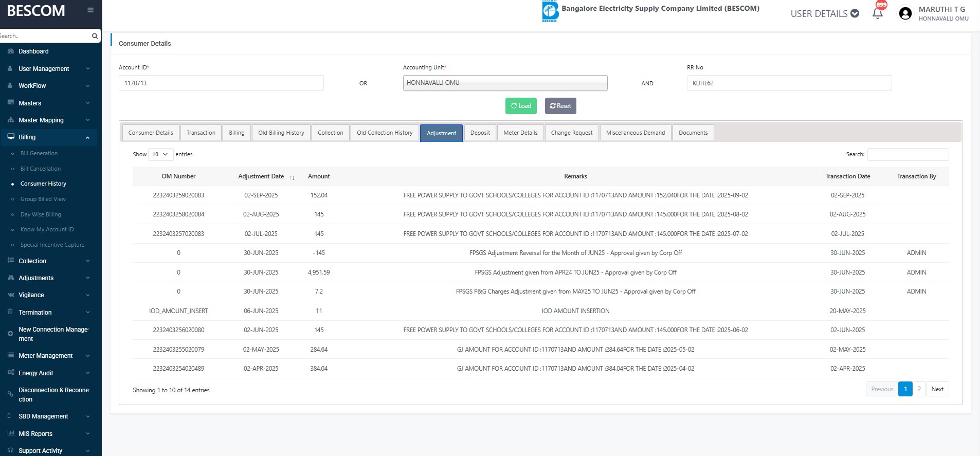Viewport: 980px width, 456px height.
Task: Open the Show entries count dropdown
Action: (160, 154)
